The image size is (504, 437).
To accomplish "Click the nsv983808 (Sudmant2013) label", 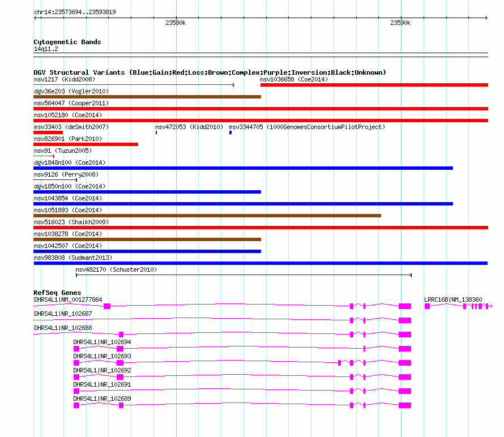I will point(73,258).
